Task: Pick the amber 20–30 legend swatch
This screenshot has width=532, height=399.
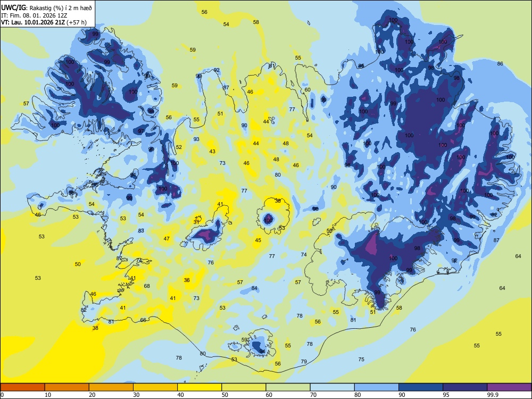Action: 111,387
